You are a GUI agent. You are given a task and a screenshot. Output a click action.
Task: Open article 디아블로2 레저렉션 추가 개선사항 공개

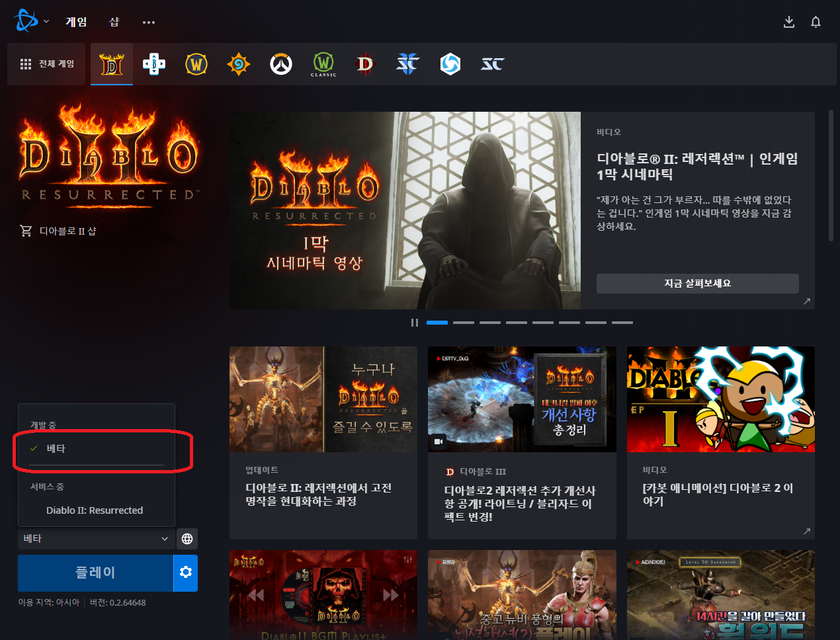click(520, 504)
